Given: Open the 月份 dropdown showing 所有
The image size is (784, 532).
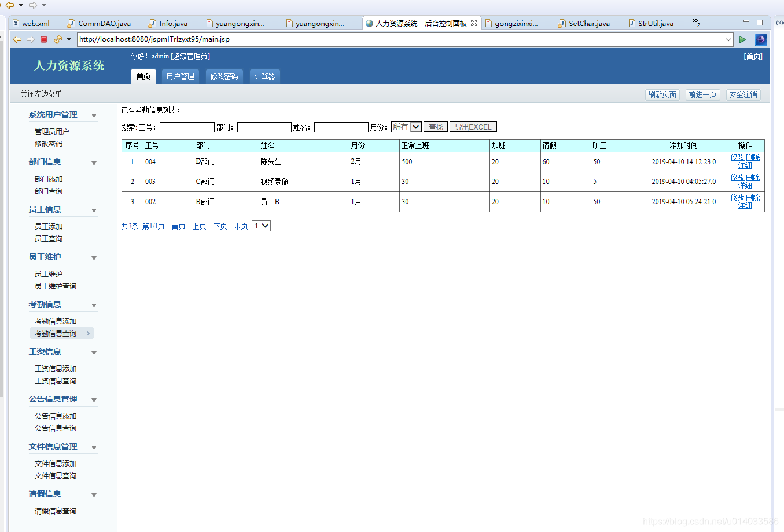Looking at the screenshot, I should (x=406, y=127).
